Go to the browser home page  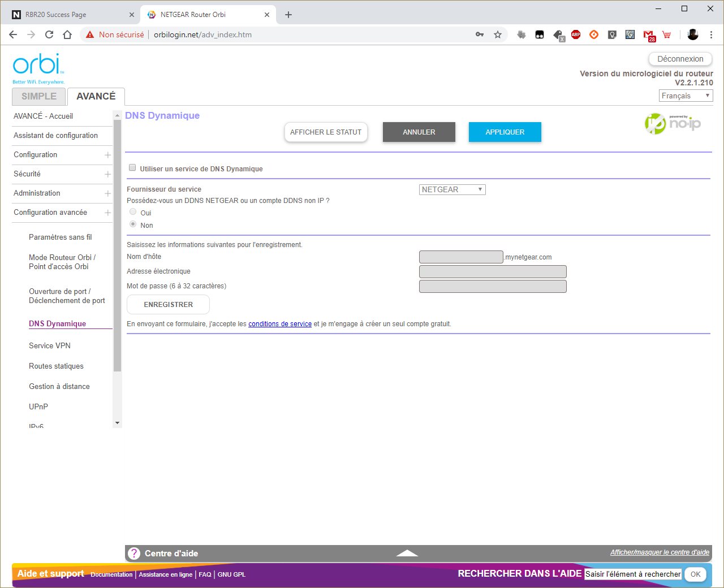point(67,34)
